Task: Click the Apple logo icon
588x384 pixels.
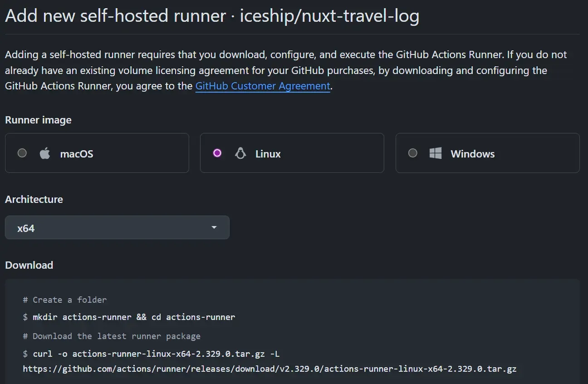Action: pyautogui.click(x=44, y=153)
